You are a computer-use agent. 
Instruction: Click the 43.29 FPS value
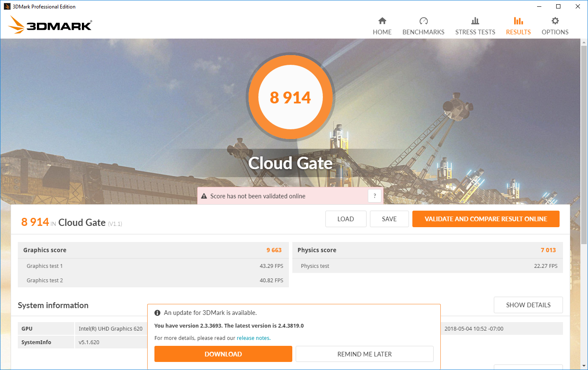click(x=272, y=266)
